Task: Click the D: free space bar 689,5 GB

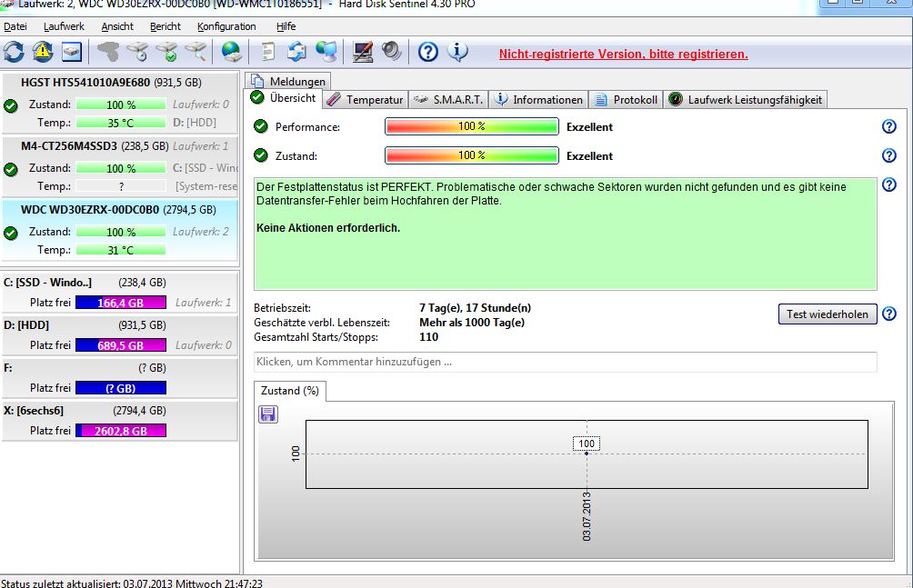Action: [x=121, y=345]
